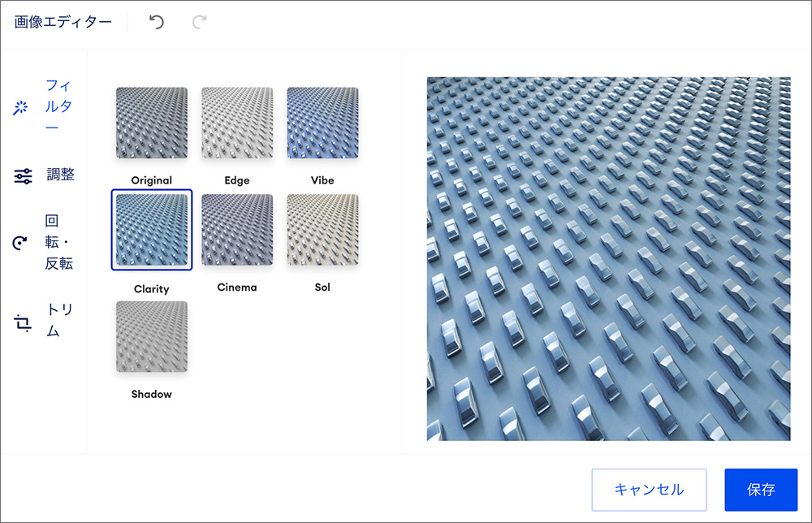This screenshot has height=523, width=812.
Task: Click the rotate and flip icon
Action: pos(20,242)
